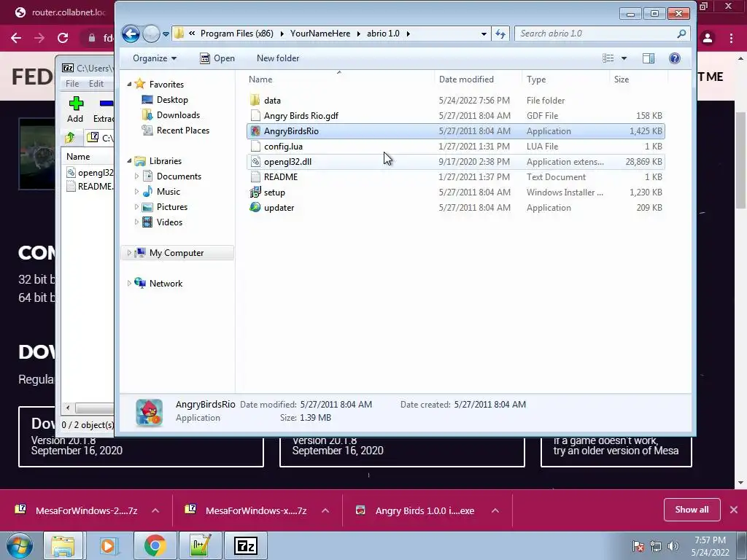Open the Organize menu

155,58
